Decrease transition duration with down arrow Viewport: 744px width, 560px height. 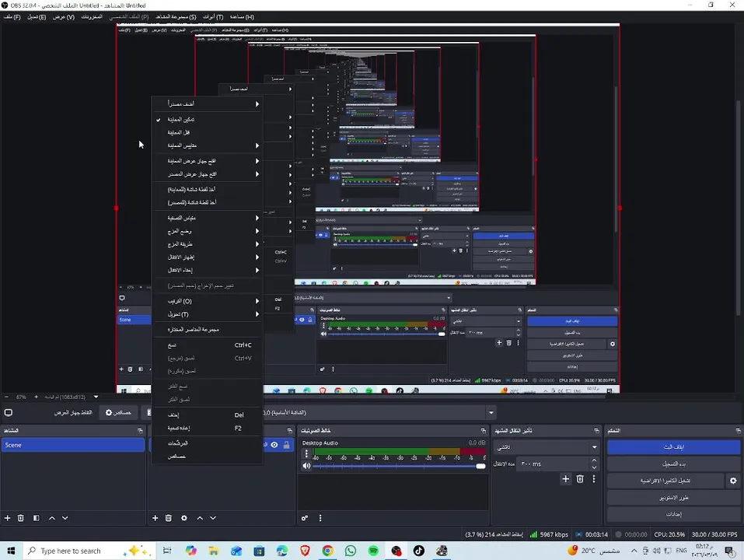click(x=594, y=467)
